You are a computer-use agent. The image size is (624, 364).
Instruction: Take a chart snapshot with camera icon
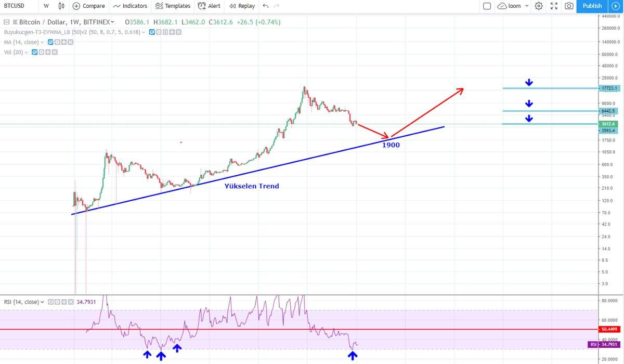pyautogui.click(x=569, y=6)
